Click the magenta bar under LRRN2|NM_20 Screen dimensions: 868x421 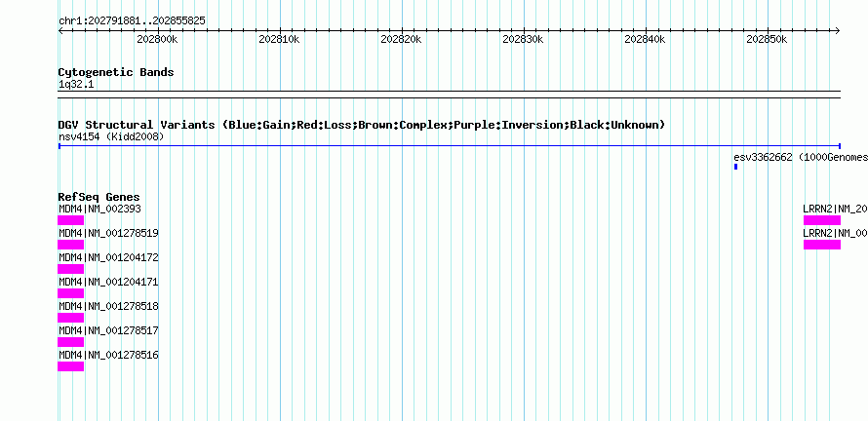(822, 220)
